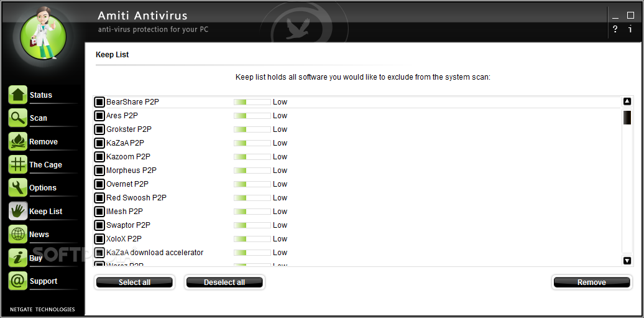Check the Morpheus P2P checkbox

99,171
